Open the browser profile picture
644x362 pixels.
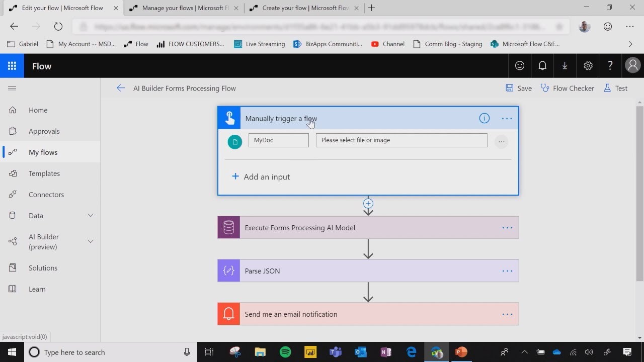click(585, 27)
